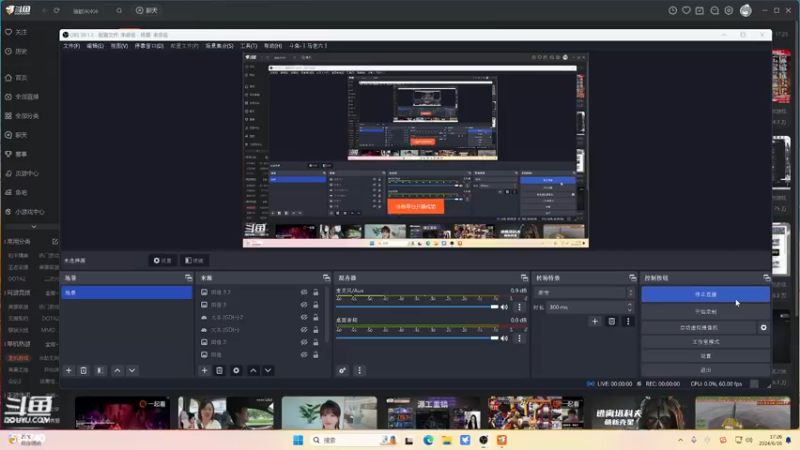Click the start recording button
800x450 pixels.
[706, 311]
